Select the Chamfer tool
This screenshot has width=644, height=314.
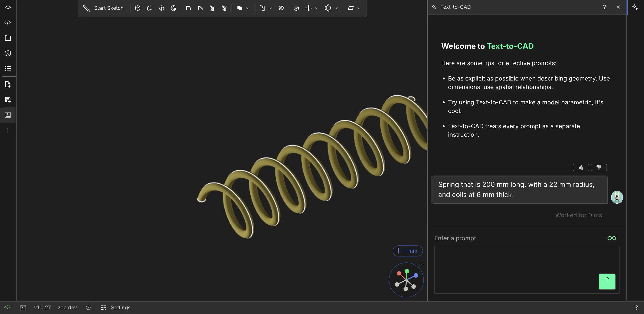click(x=200, y=8)
